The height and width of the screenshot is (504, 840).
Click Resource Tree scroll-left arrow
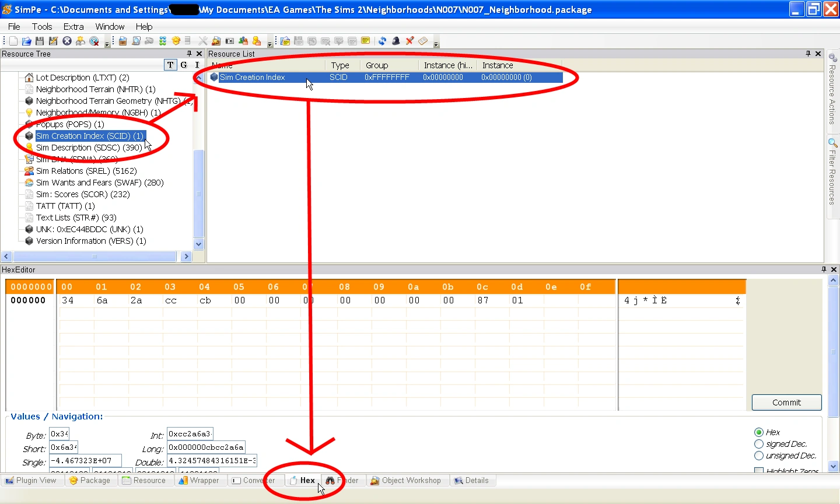pos(6,256)
